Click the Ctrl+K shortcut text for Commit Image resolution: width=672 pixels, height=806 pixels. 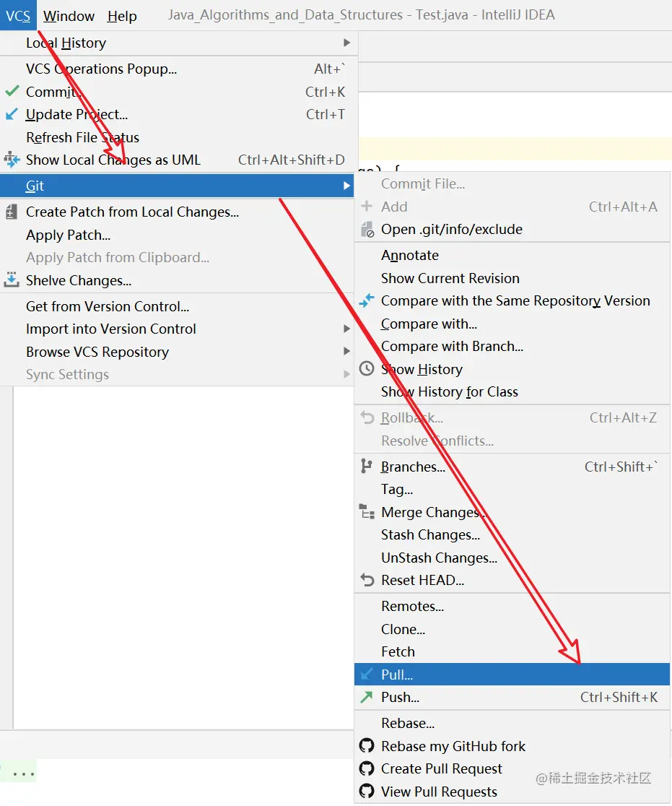[x=326, y=92]
